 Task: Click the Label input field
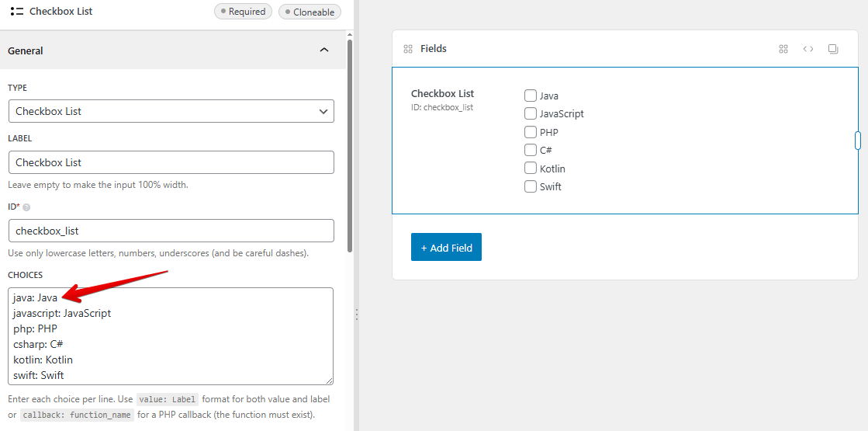(x=171, y=162)
